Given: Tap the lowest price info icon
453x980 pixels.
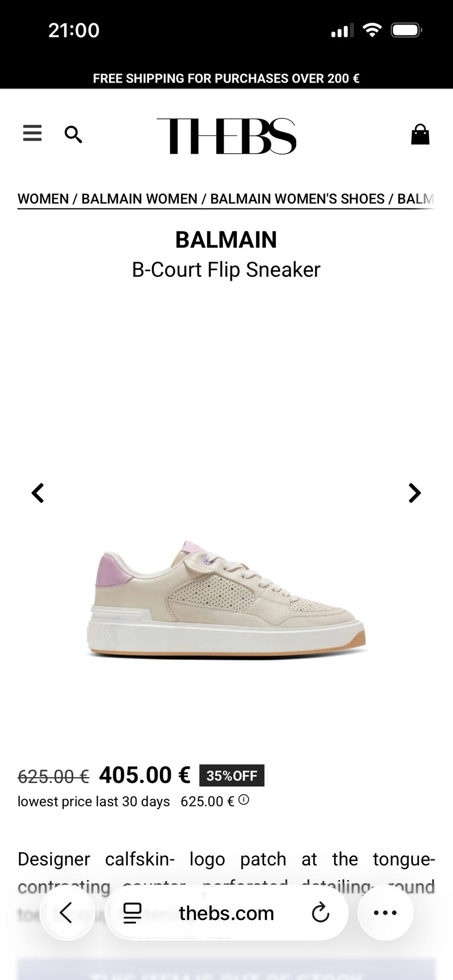Looking at the screenshot, I should pyautogui.click(x=243, y=800).
